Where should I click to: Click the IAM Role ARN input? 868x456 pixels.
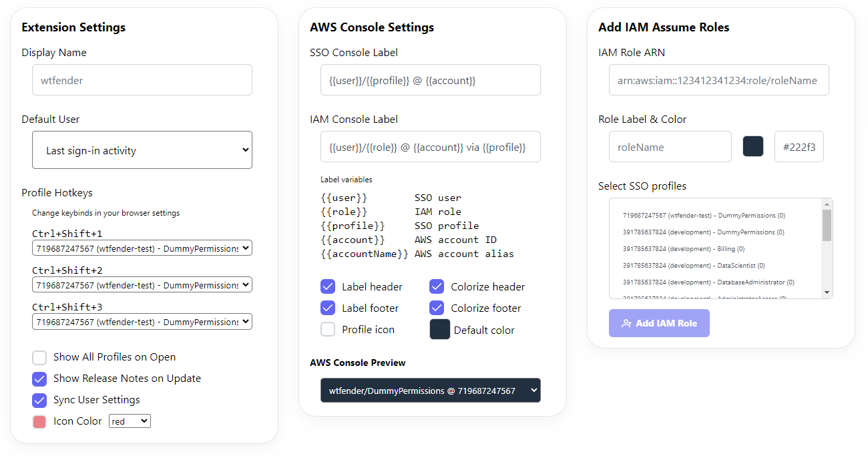coord(719,80)
